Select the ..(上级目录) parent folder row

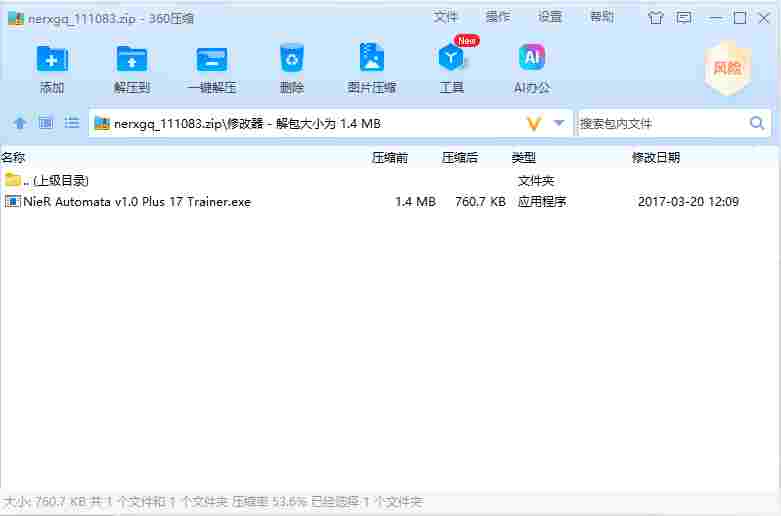[x=389, y=180]
